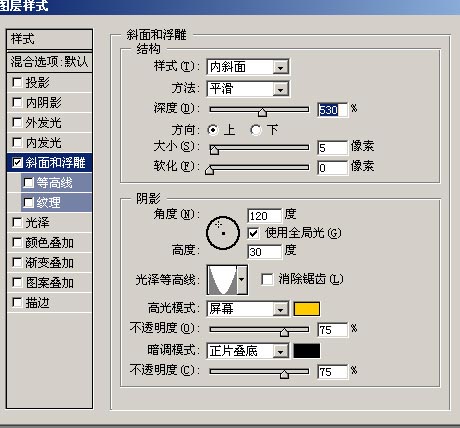Click the 样式 header at list top
This screenshot has width=460, height=428.
49,39
